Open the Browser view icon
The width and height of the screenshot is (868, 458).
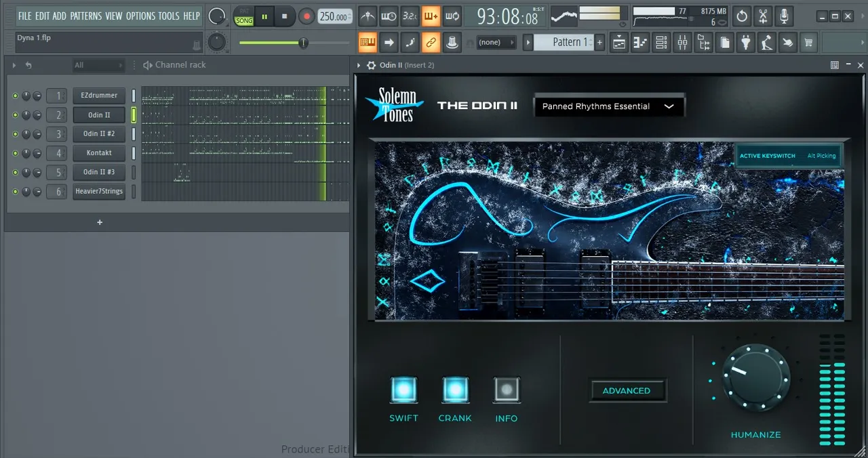point(704,42)
